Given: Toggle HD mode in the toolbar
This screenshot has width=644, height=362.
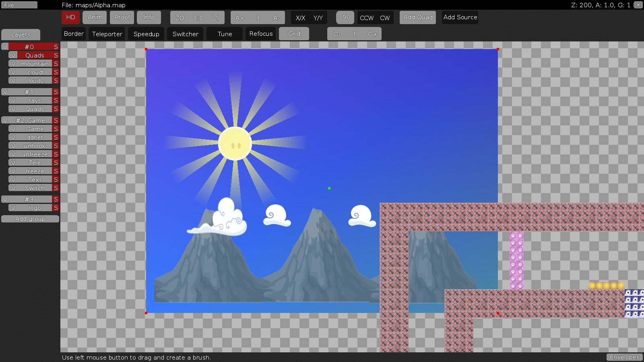Looking at the screenshot, I should (70, 17).
